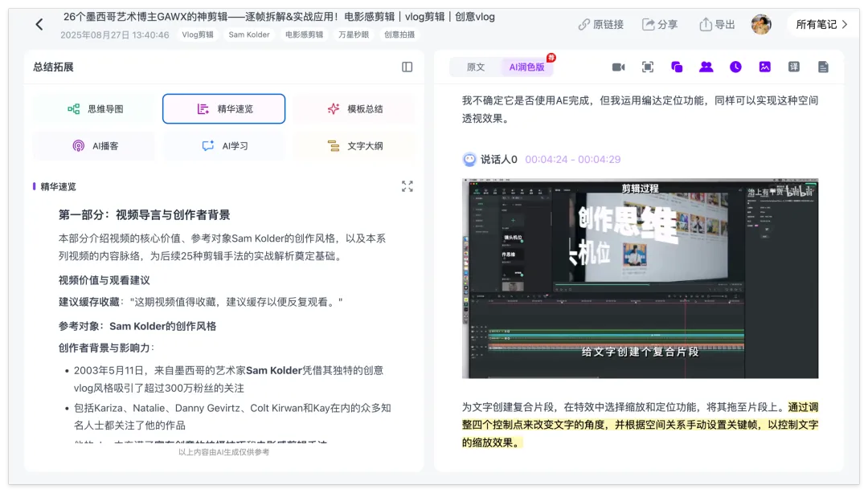Switch to the 原文 tab
Screen dimensions: 868x493
pyautogui.click(x=476, y=67)
